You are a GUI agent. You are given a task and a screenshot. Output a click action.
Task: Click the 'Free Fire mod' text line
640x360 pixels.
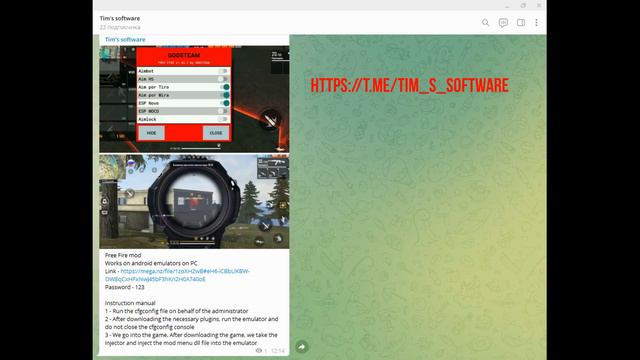(123, 255)
